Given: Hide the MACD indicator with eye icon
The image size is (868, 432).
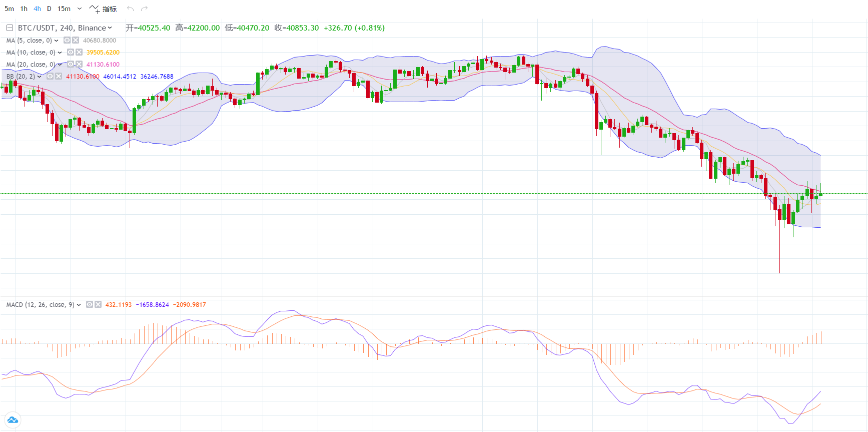Looking at the screenshot, I should tap(90, 304).
